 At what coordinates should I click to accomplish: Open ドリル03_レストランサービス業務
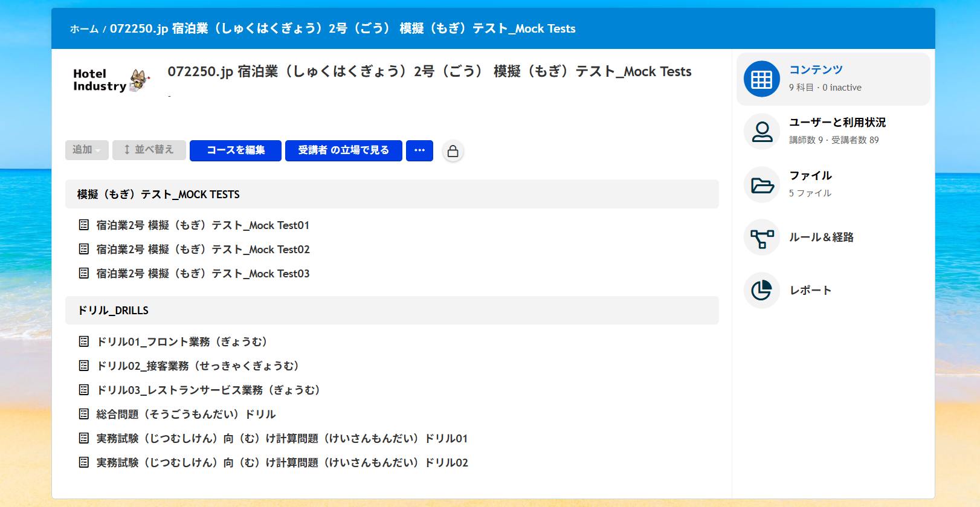click(x=208, y=390)
